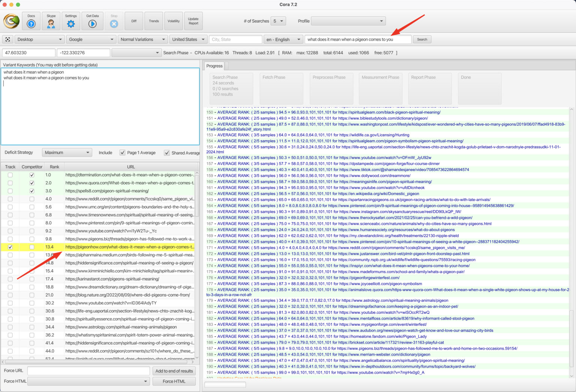
Task: Click the City, State input field
Action: click(x=235, y=39)
